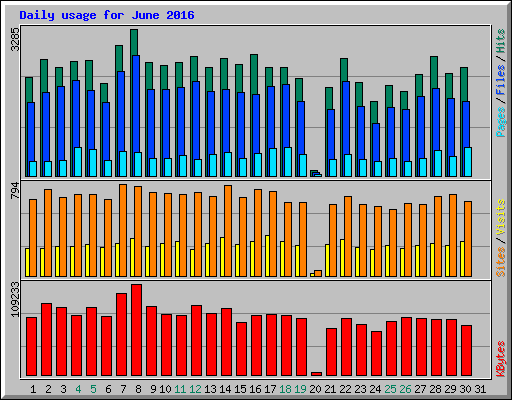Click the tallest green hits bar for day 8
This screenshot has height=400, width=512.
point(134,42)
